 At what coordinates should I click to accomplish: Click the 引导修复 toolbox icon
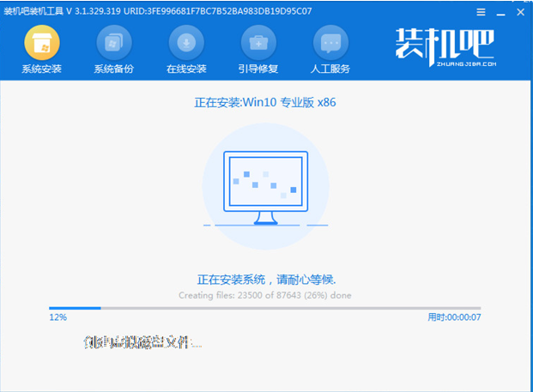257,42
